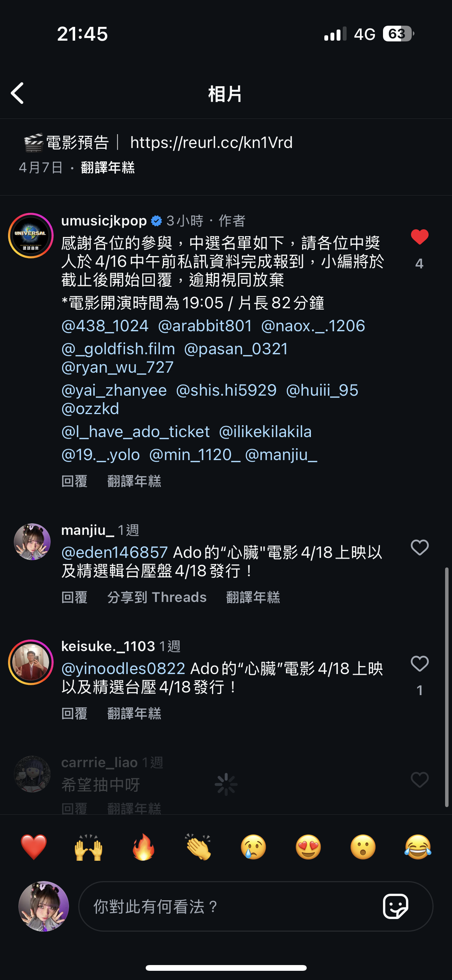452x980 pixels.
Task: Insert the raised hands emoji
Action: (89, 847)
